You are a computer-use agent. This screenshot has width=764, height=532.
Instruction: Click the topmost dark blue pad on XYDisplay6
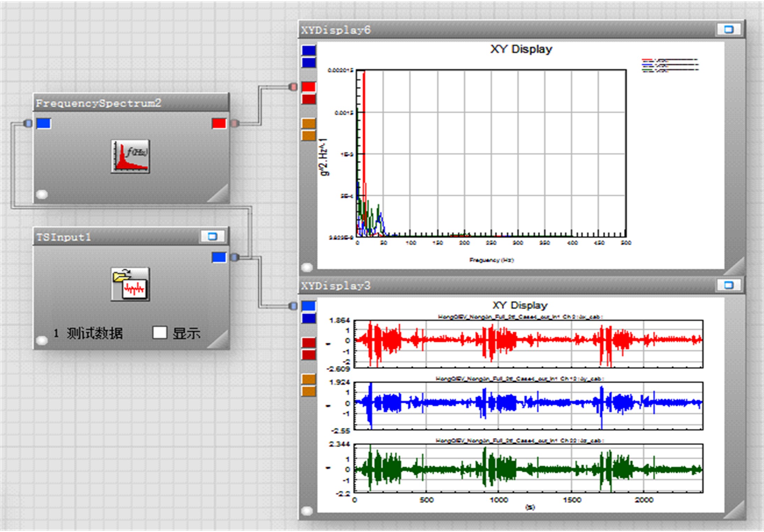pyautogui.click(x=308, y=50)
